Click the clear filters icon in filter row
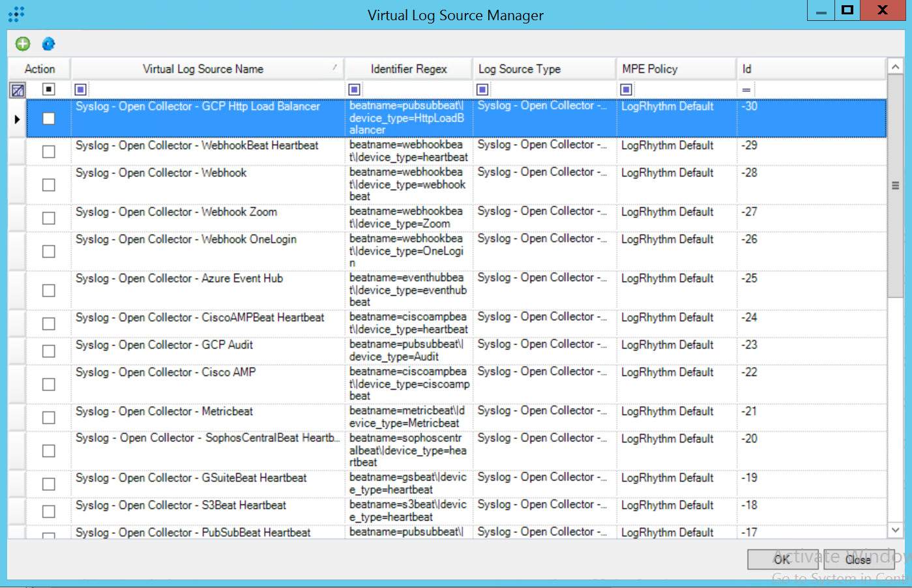912x588 pixels. 18,90
